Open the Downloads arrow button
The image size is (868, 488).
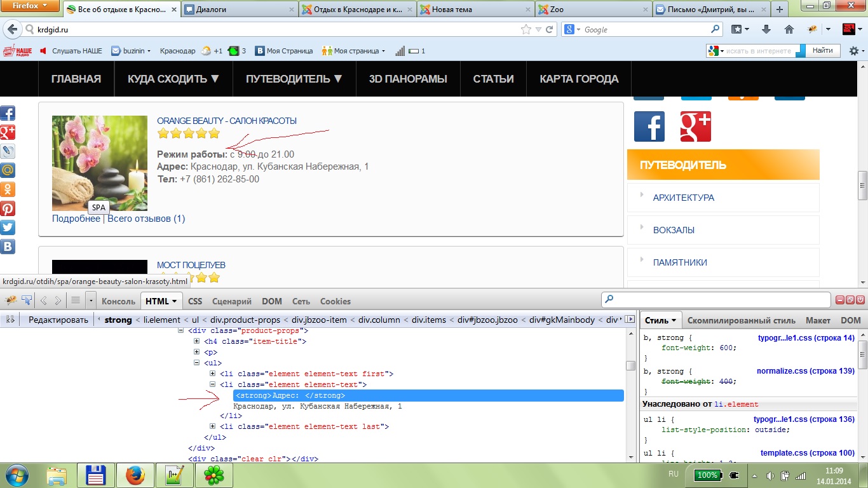pos(766,29)
